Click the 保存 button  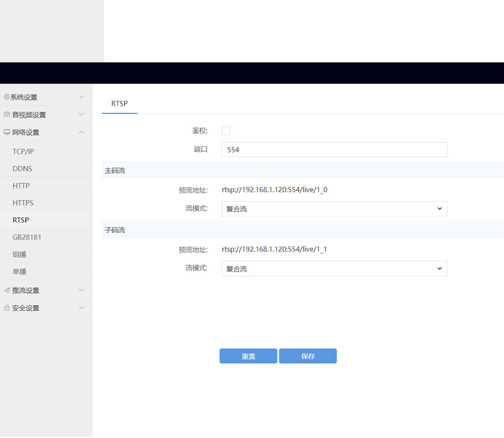click(x=308, y=356)
